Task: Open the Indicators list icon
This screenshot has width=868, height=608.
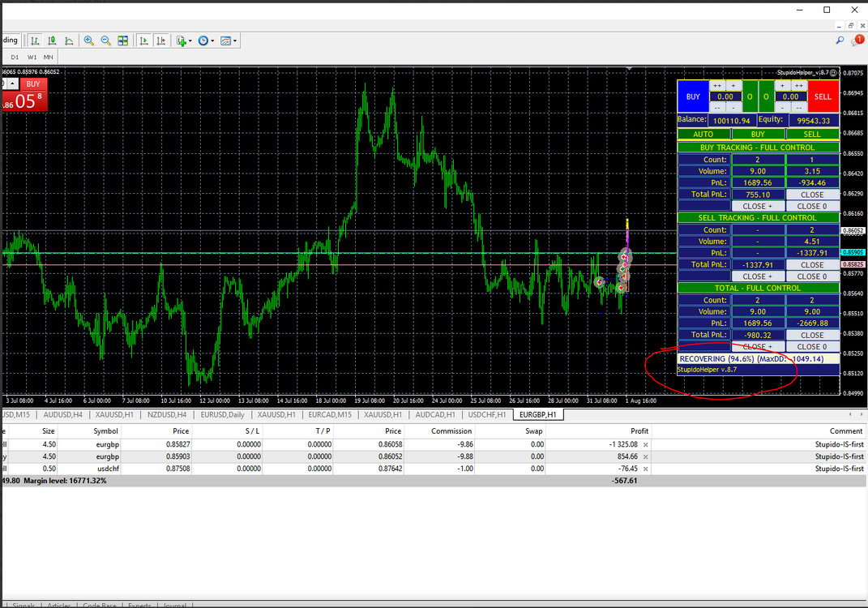Action: click(181, 41)
